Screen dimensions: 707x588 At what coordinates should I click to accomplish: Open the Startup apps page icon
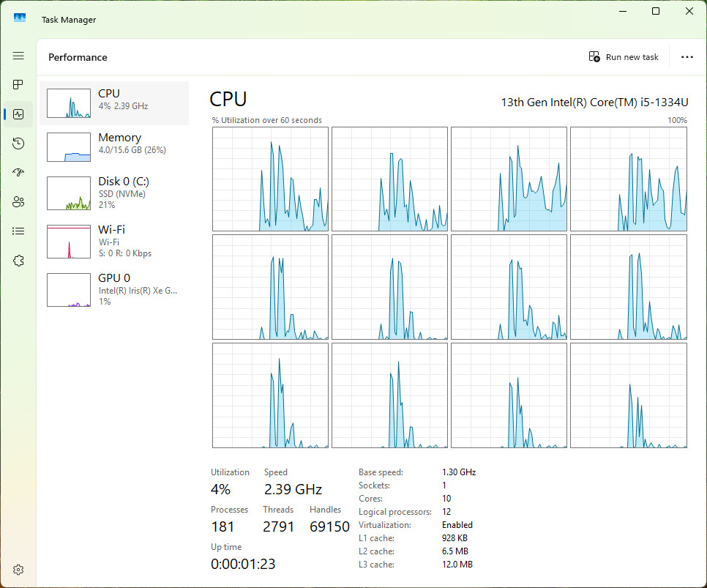point(18,172)
